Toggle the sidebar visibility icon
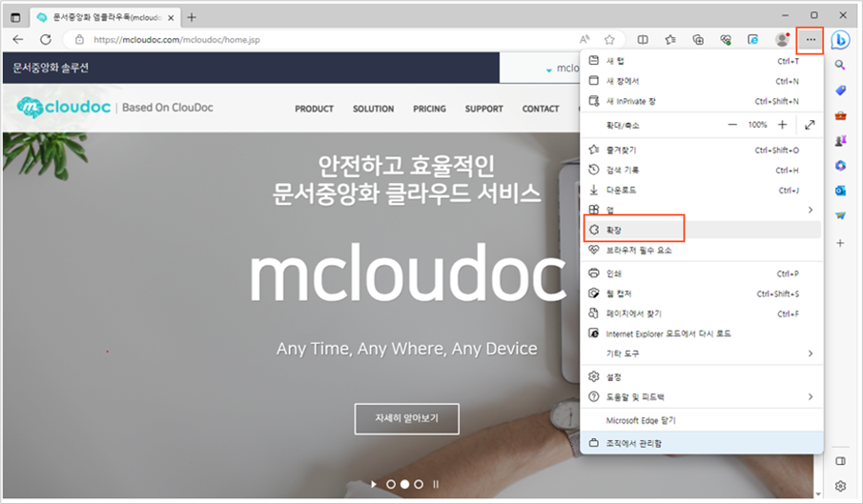 (840, 461)
